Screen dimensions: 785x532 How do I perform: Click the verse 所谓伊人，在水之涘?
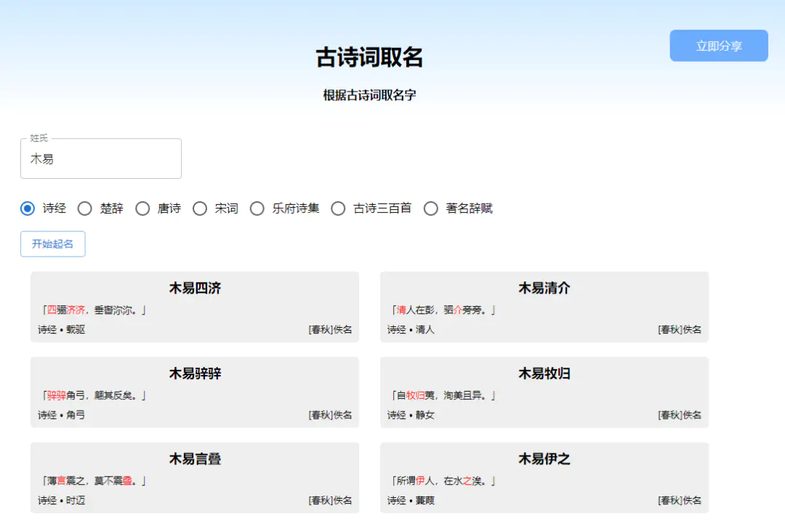(x=443, y=481)
